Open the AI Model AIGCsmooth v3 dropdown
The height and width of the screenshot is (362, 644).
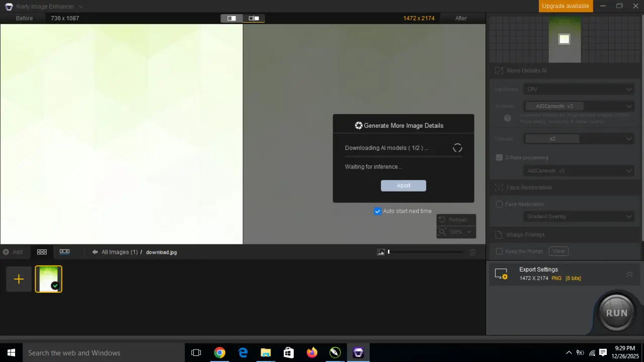[x=579, y=106]
